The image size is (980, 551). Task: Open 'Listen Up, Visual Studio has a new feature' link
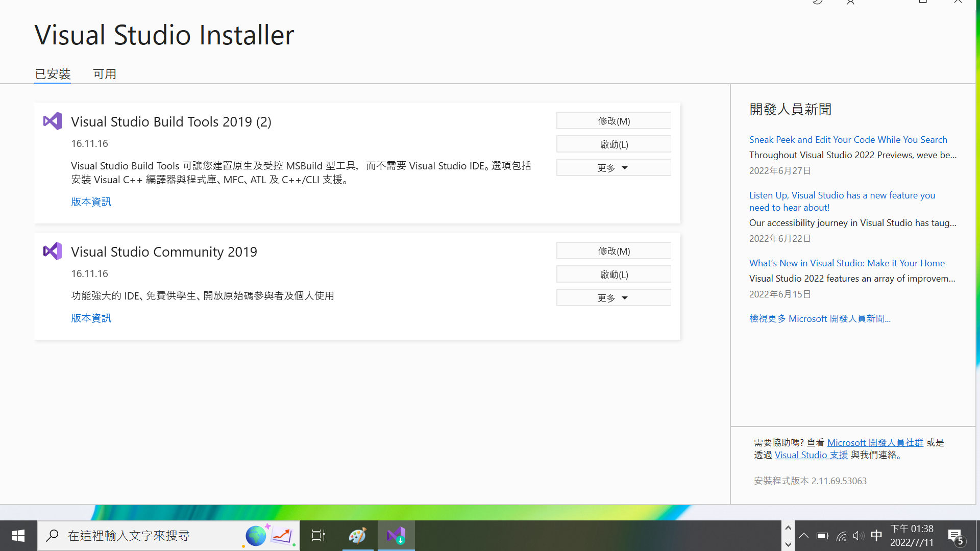click(x=842, y=201)
